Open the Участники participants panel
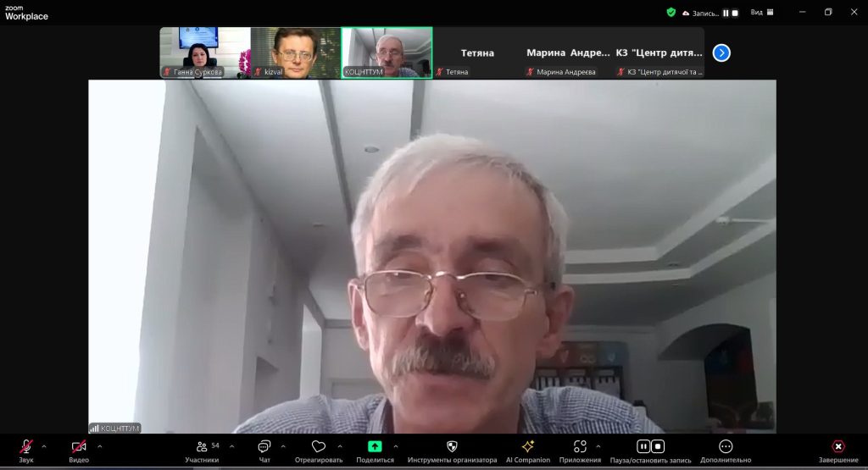The width and height of the screenshot is (868, 470). pos(202,447)
